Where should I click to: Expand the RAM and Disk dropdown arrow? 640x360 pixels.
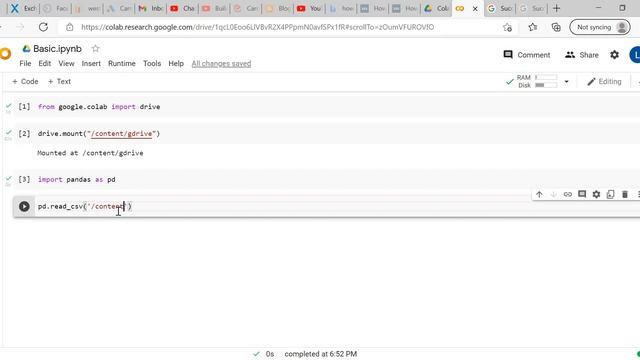tap(566, 82)
